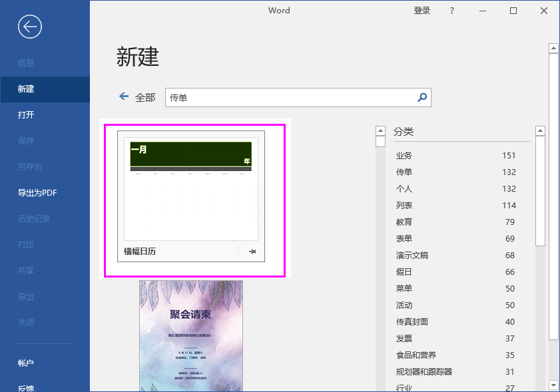Choose the 假日 template category
560x392 pixels.
(404, 272)
